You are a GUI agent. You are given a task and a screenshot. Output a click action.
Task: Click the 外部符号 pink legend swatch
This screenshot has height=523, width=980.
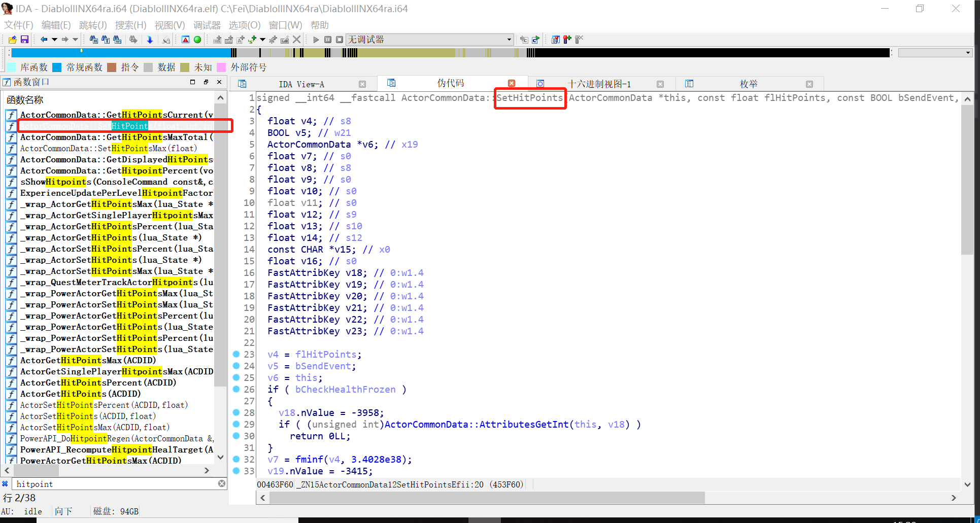[x=221, y=67]
